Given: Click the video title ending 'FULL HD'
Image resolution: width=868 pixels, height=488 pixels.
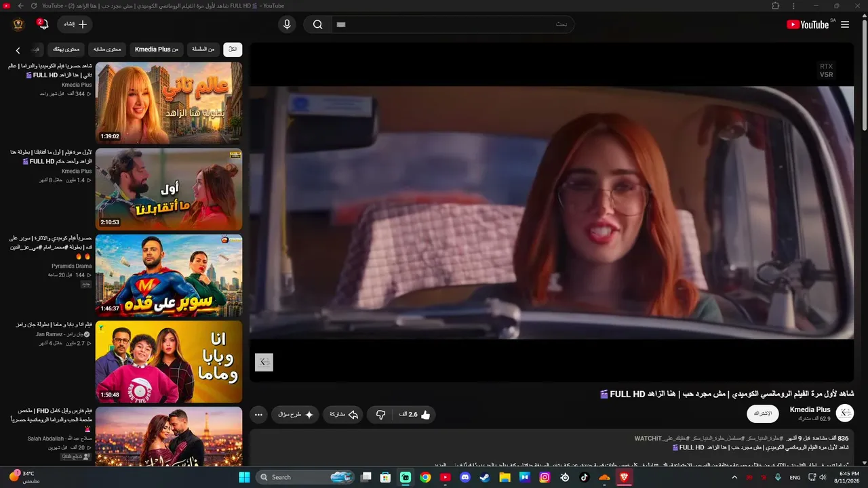Looking at the screenshot, I should coord(727,394).
